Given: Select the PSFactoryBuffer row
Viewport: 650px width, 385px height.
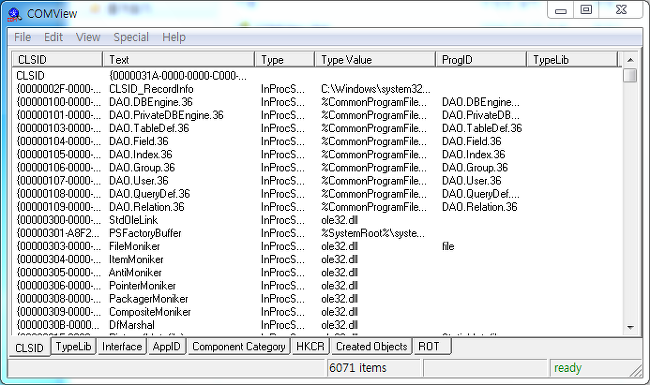Looking at the screenshot, I should coord(317,233).
